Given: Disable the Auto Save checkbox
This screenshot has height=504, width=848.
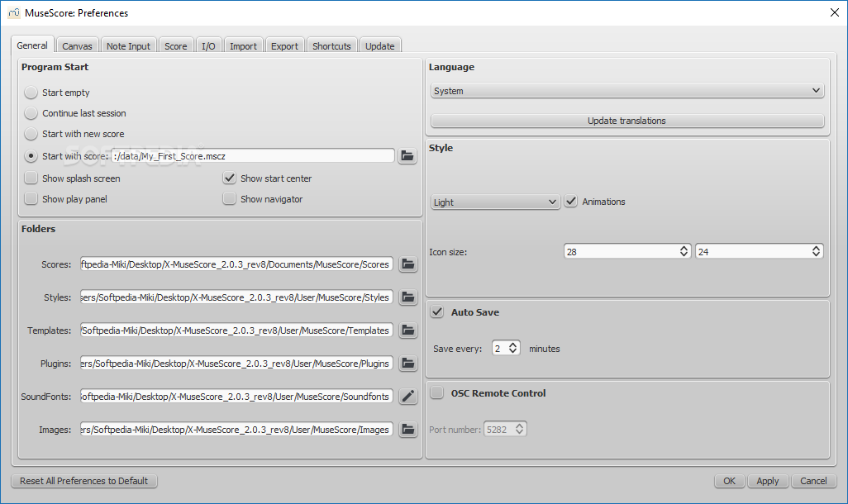Looking at the screenshot, I should click(437, 312).
